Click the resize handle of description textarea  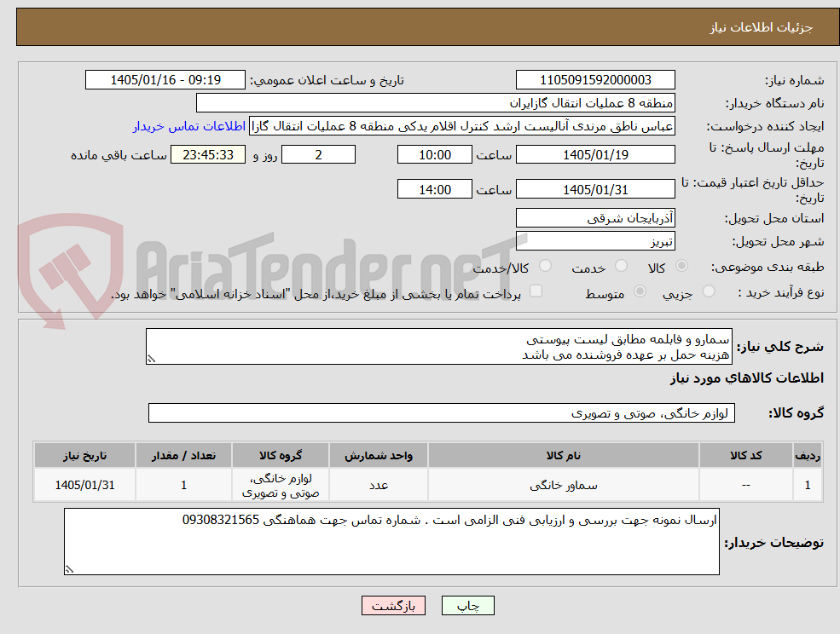[151, 360]
